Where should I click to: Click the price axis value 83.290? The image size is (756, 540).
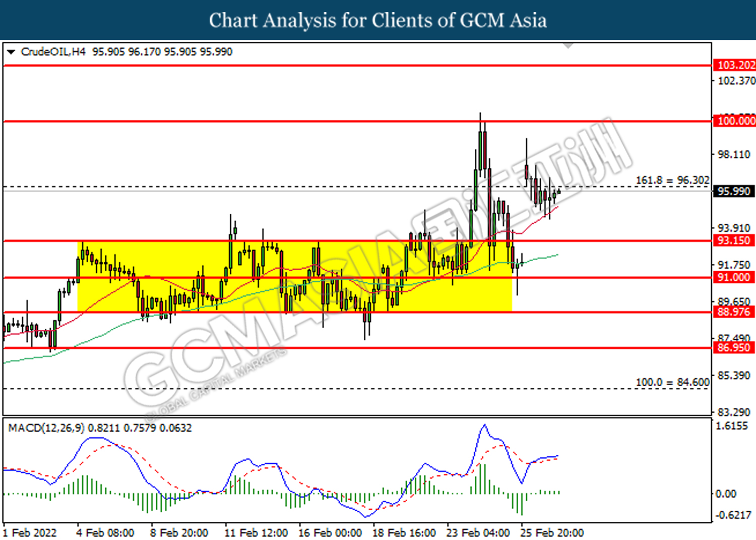[x=734, y=412]
